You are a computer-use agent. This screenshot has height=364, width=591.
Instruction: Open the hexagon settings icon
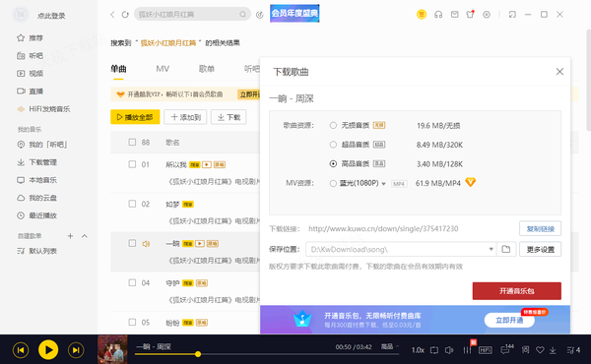click(487, 15)
